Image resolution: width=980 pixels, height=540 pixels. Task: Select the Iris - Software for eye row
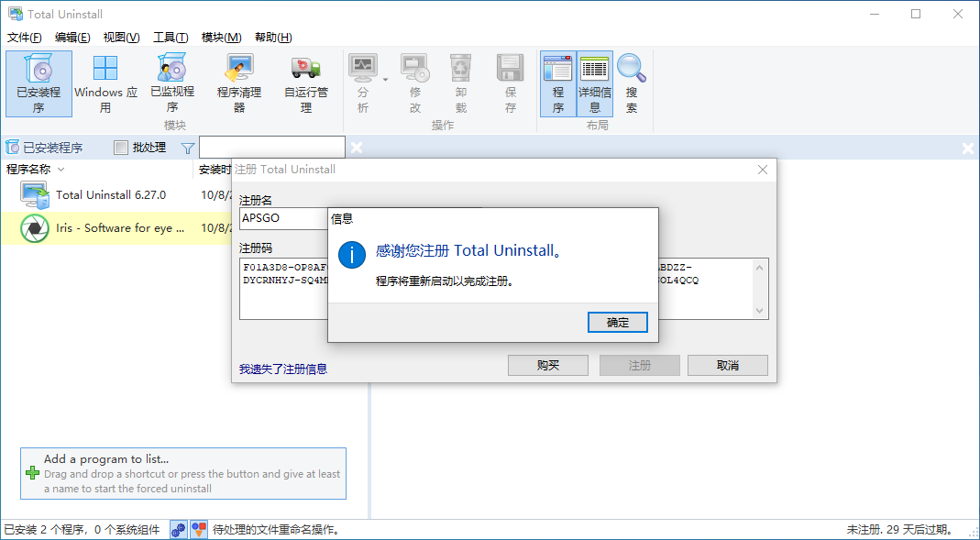(116, 228)
